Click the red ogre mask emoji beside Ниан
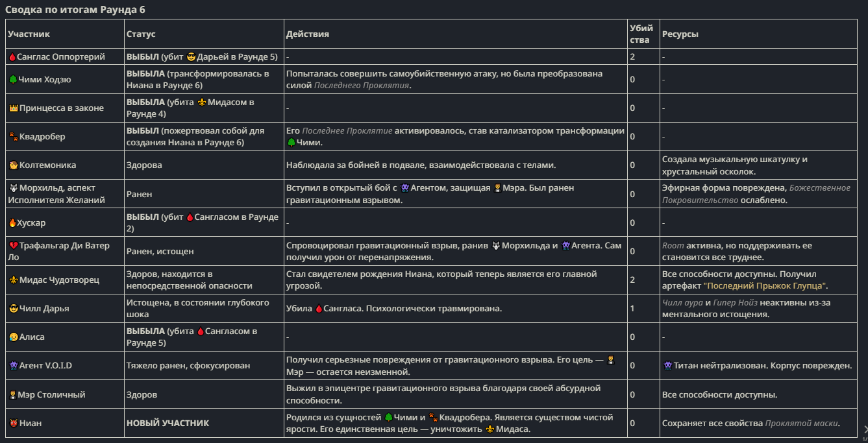868x443 pixels. point(13,424)
